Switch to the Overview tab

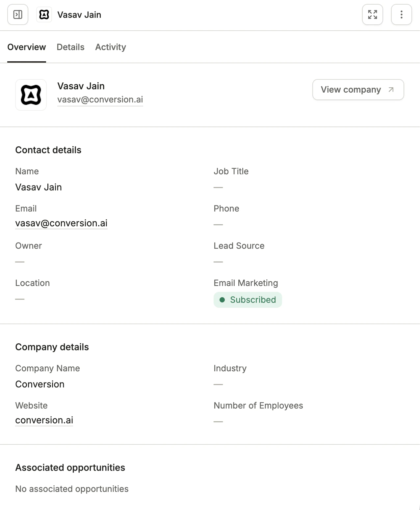pyautogui.click(x=27, y=47)
